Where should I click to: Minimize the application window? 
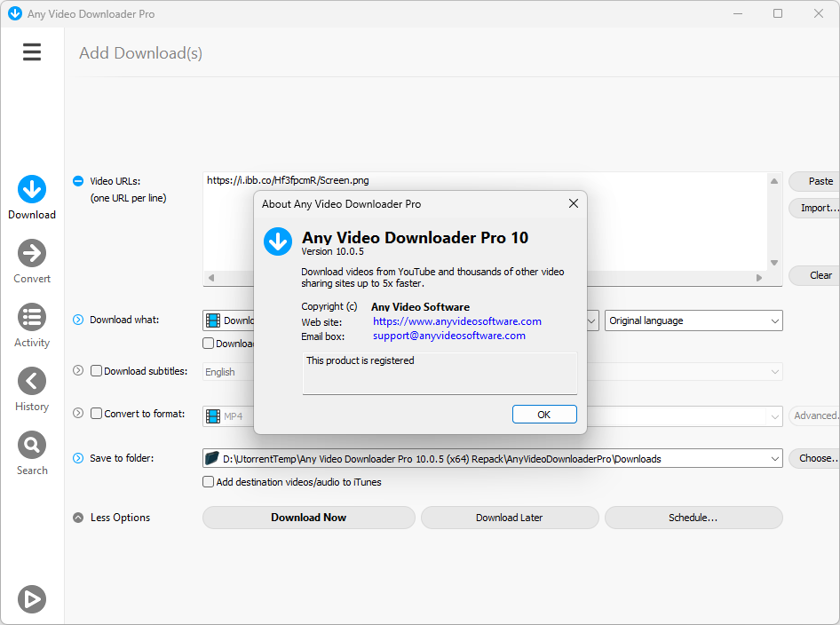pos(738,13)
